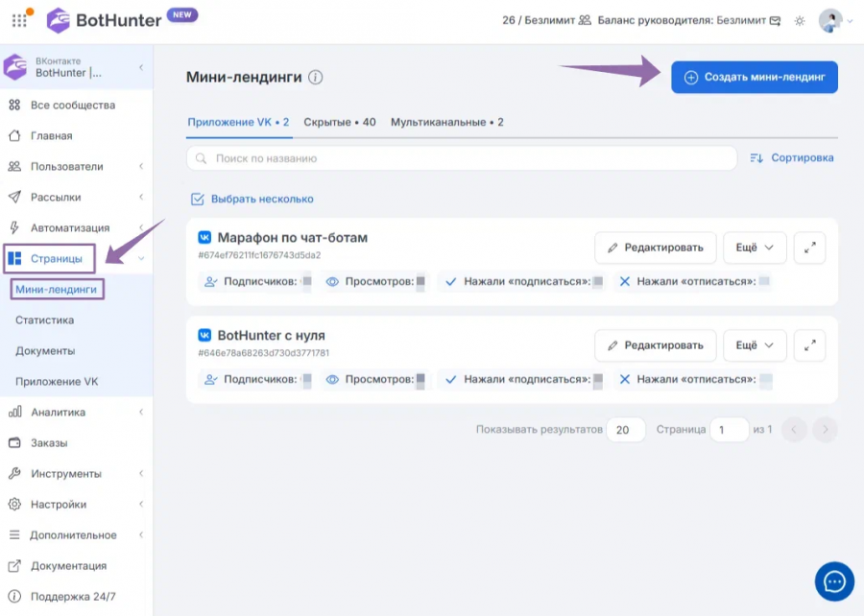Image resolution: width=864 pixels, height=616 pixels.
Task: Expand the Аналитика sidebar section
Action: [76, 413]
